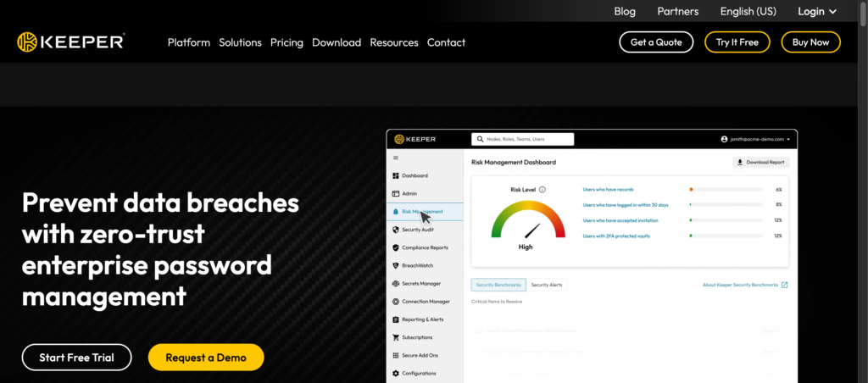Click the Risk Level gauge
868x383 pixels.
[528, 219]
